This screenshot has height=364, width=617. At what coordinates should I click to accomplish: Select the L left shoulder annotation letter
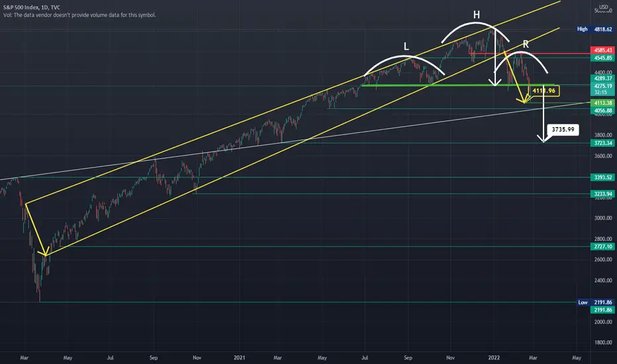pyautogui.click(x=406, y=46)
